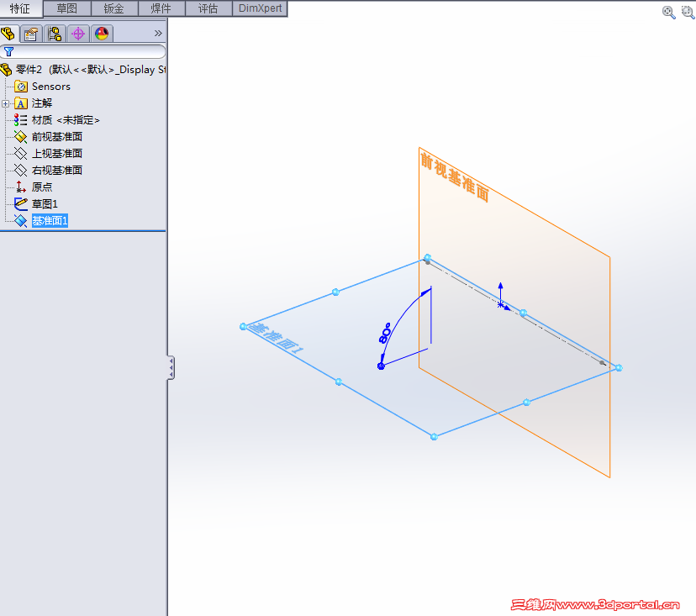The image size is (696, 616).
Task: Expand more manager tabs with chevron
Action: point(158,34)
